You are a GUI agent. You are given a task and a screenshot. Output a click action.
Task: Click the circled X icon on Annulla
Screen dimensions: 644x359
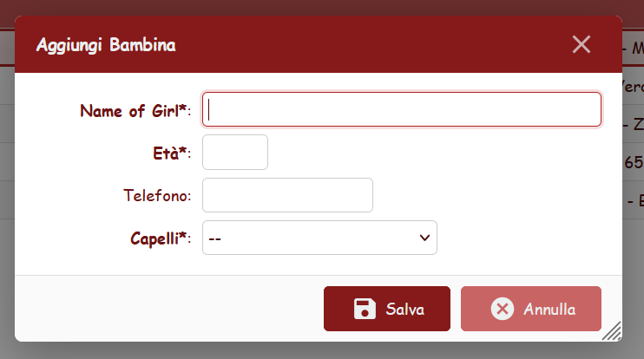coord(502,309)
